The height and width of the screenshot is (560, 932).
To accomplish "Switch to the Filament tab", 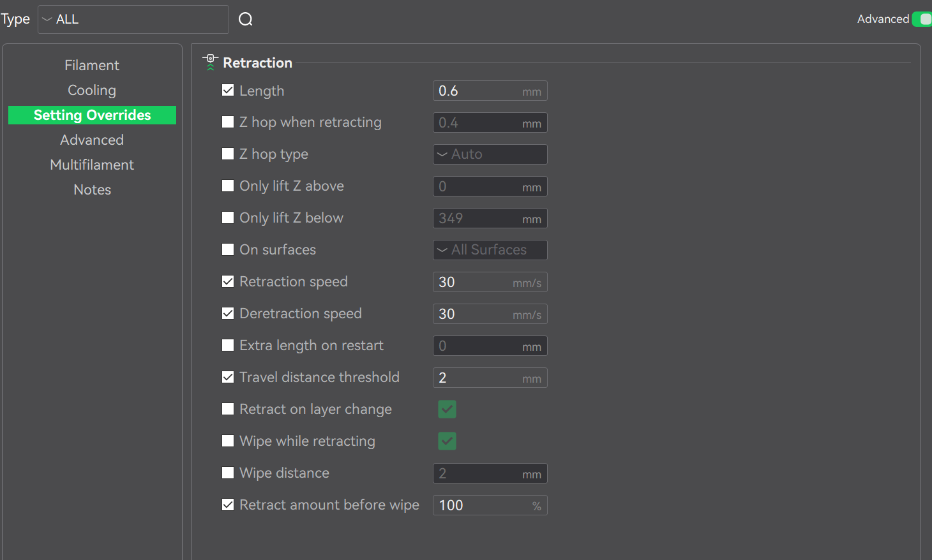I will [92, 65].
